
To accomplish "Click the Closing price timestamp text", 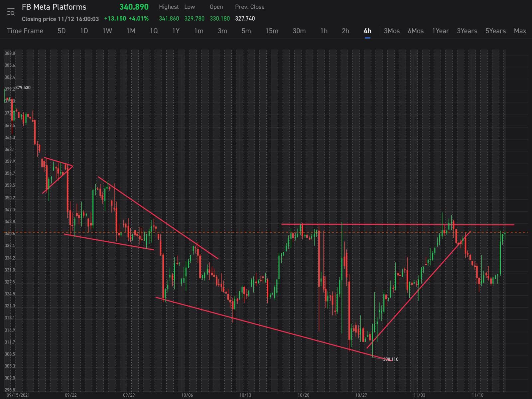I will (x=60, y=19).
